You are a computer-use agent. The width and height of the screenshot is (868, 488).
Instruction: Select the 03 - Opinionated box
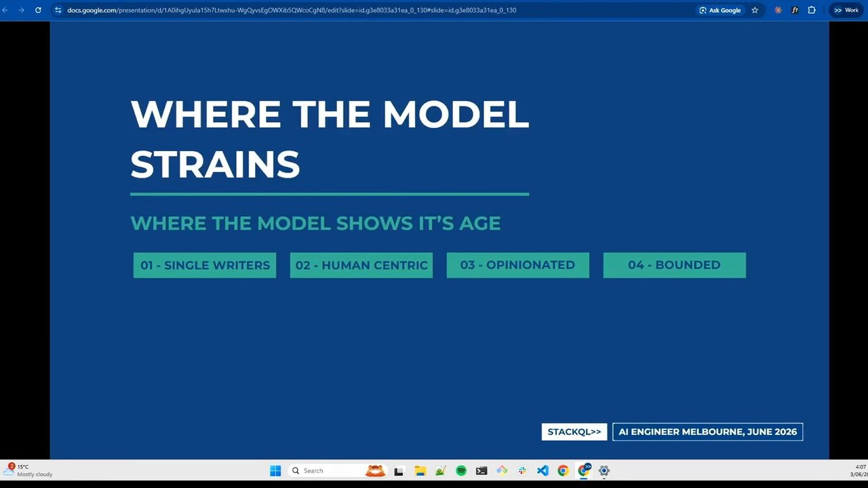[517, 265]
